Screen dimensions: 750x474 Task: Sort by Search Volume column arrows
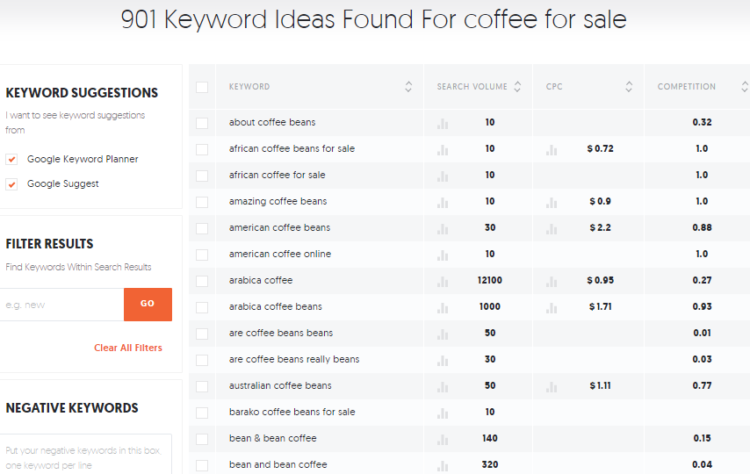pos(517,87)
